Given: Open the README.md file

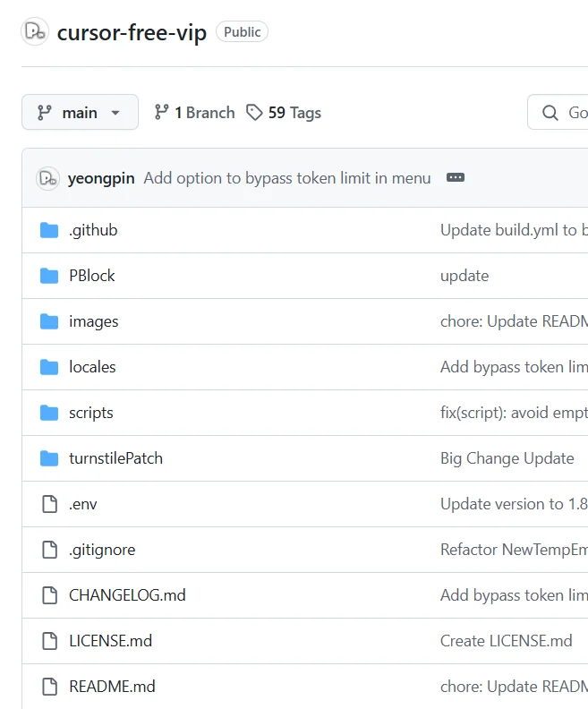Looking at the screenshot, I should (112, 687).
